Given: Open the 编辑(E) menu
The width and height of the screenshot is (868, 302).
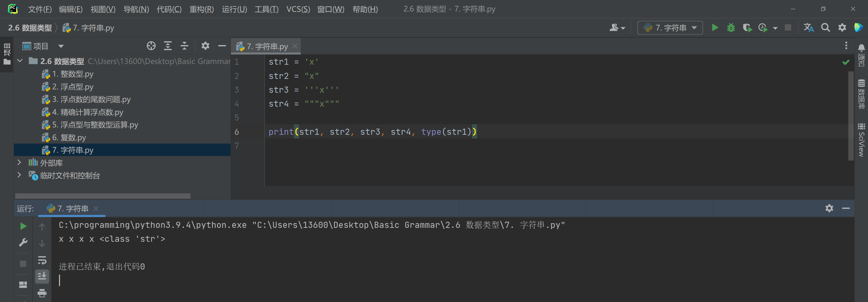Looking at the screenshot, I should pos(71,9).
